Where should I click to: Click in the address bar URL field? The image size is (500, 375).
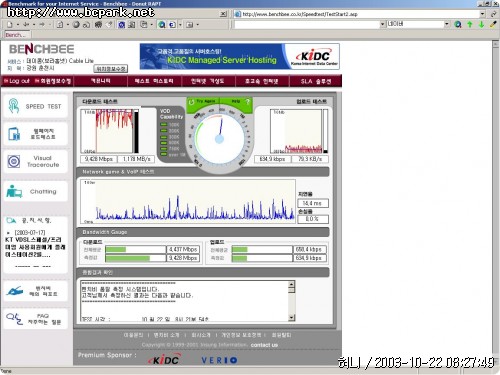[357, 14]
